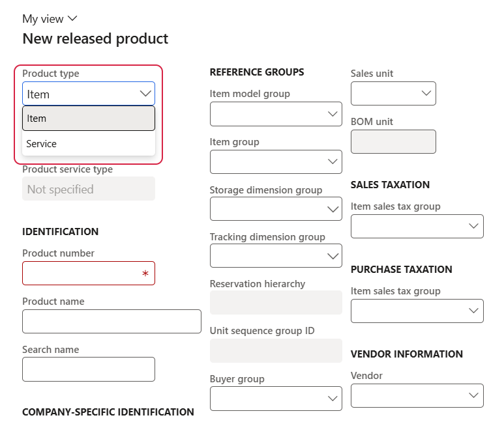This screenshot has height=422, width=504.
Task: Expand the Buyer group dropdown
Action: pos(333,399)
